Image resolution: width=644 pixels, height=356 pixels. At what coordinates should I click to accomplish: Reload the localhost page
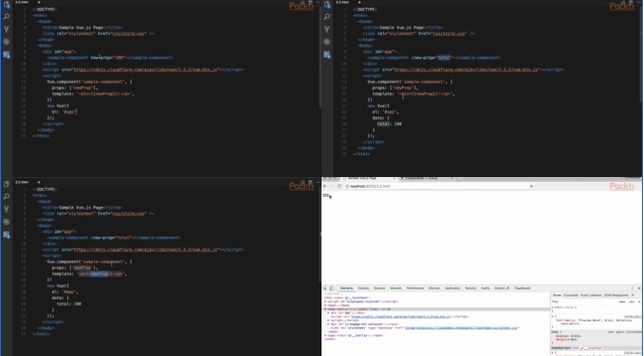339,186
